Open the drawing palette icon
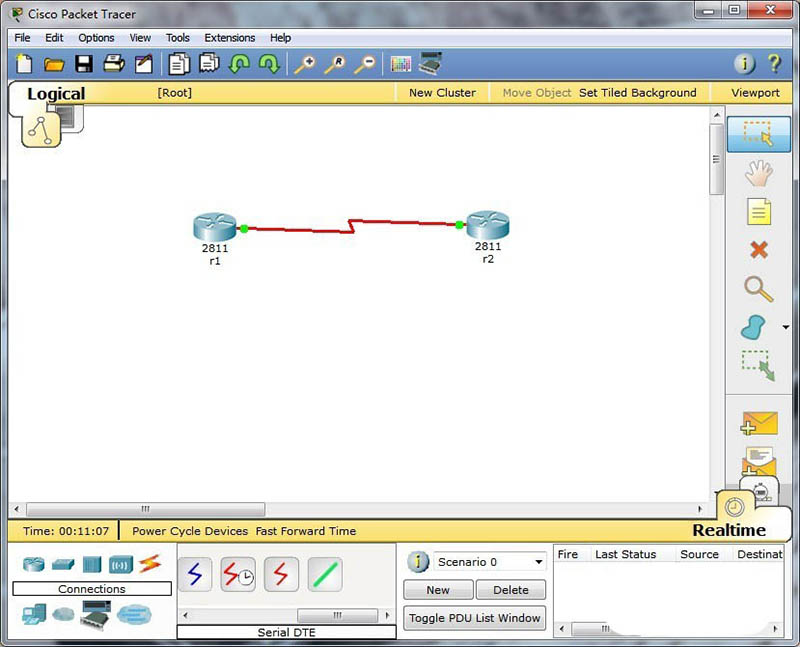800x647 pixels. click(x=401, y=64)
